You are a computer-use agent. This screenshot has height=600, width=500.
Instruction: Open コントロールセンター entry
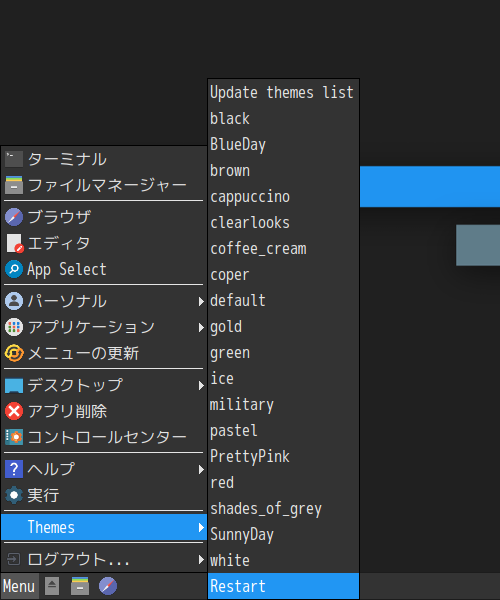pyautogui.click(x=104, y=437)
